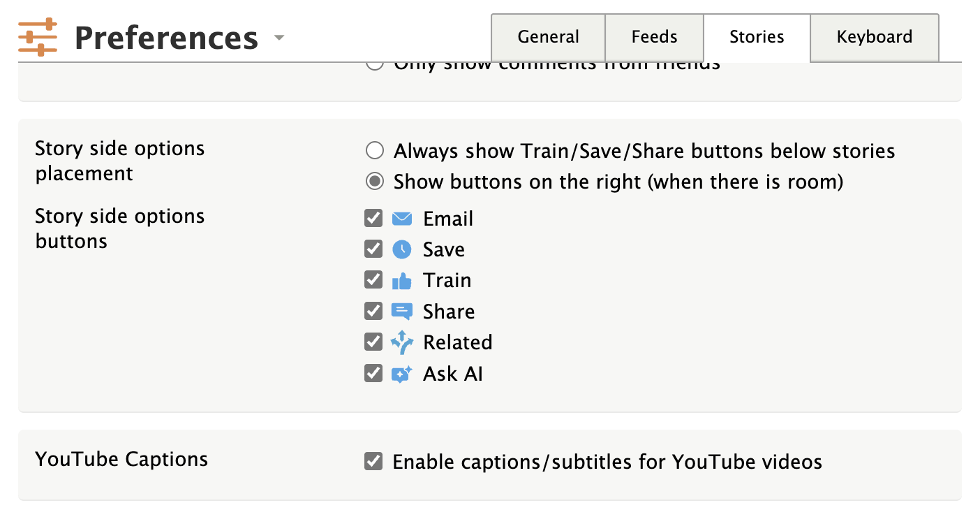Click the Email envelope icon
Image resolution: width=980 pixels, height=510 pixels.
pos(402,219)
